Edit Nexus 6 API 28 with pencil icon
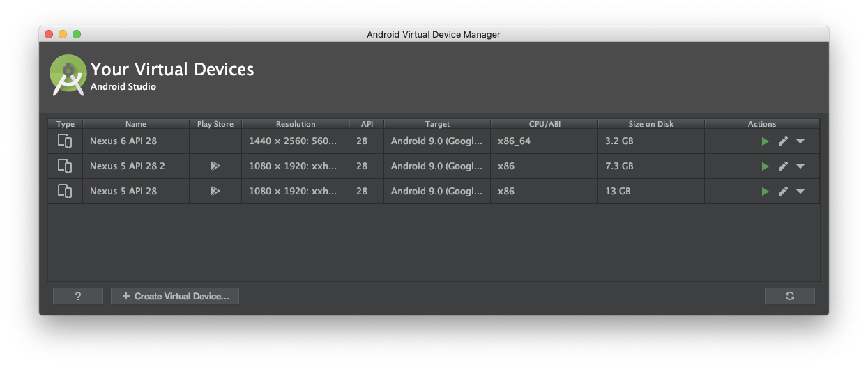 tap(783, 141)
